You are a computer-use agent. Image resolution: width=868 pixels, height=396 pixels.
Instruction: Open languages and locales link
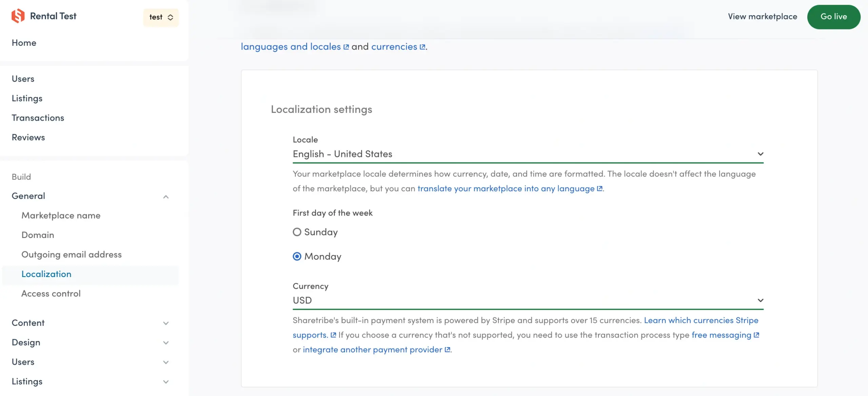pos(291,47)
